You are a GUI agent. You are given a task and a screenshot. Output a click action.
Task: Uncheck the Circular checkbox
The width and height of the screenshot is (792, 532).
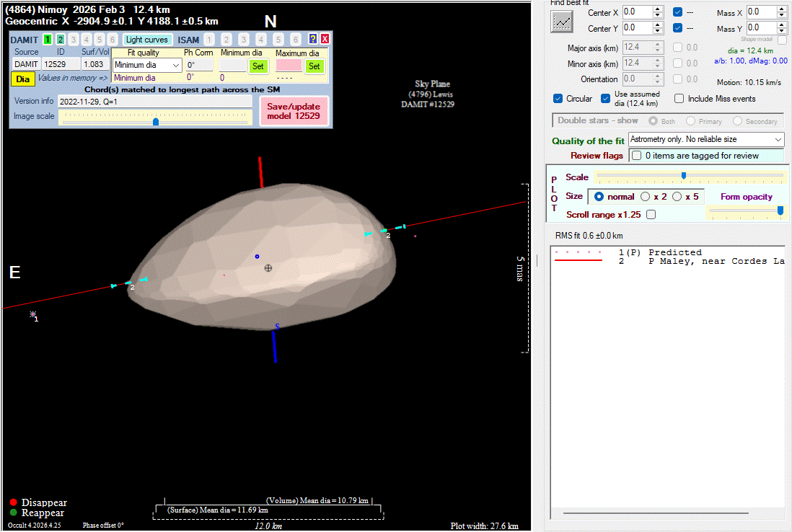pos(558,99)
